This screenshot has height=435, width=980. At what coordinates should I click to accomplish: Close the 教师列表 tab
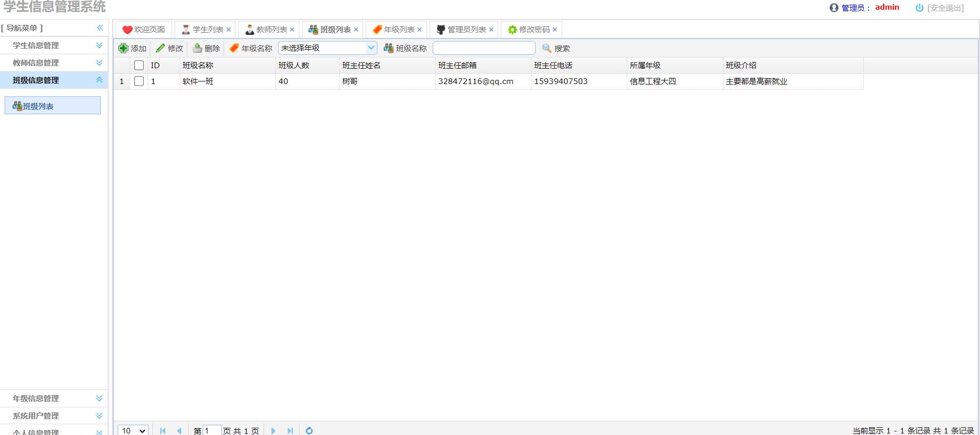(292, 30)
